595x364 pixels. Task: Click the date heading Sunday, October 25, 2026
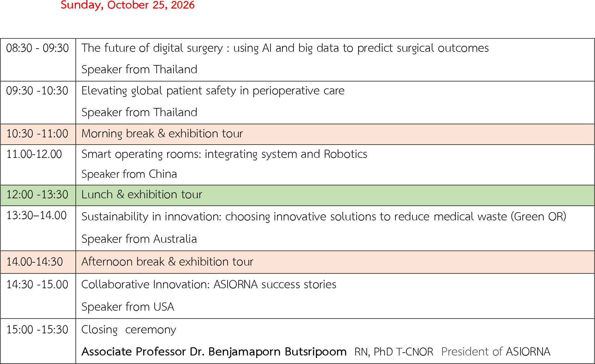128,5
